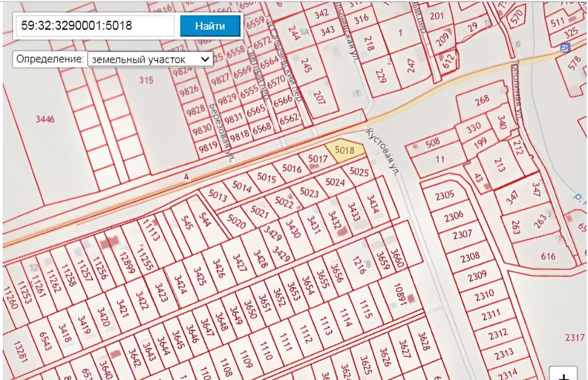Image resolution: width=588 pixels, height=380 pixels.
Task: Select parcel 5025 on the map
Action: (x=359, y=172)
